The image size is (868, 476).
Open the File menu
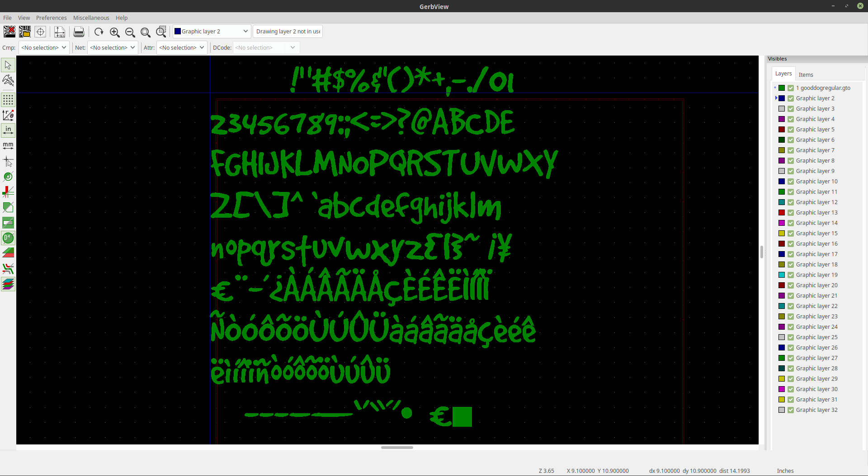(7, 18)
